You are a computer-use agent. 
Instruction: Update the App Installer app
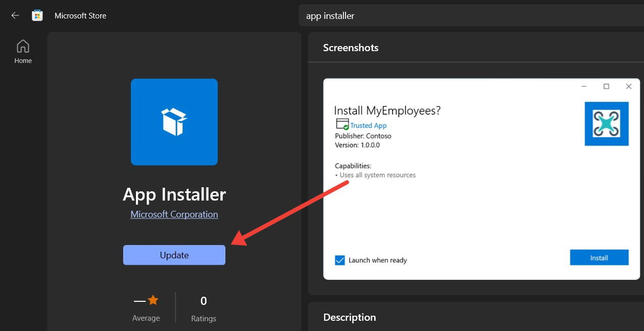tap(174, 255)
